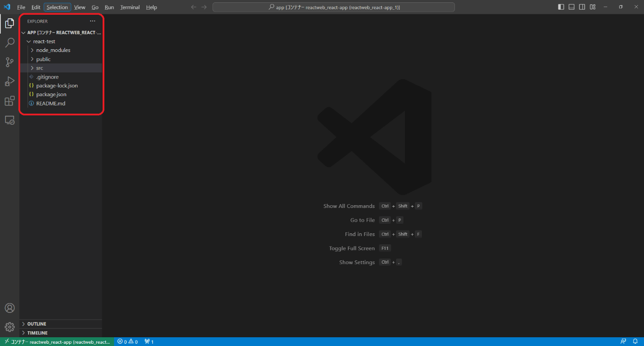Click the Go to File hint

coord(362,220)
